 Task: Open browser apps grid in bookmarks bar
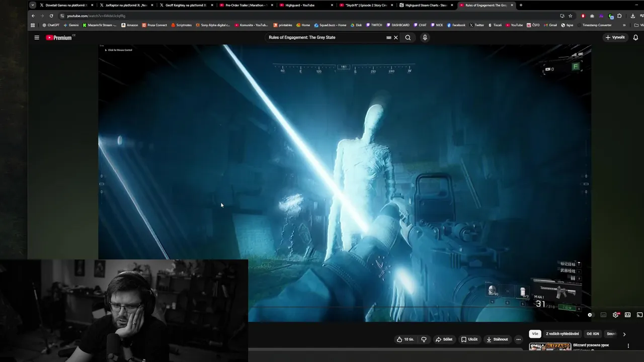point(33,25)
